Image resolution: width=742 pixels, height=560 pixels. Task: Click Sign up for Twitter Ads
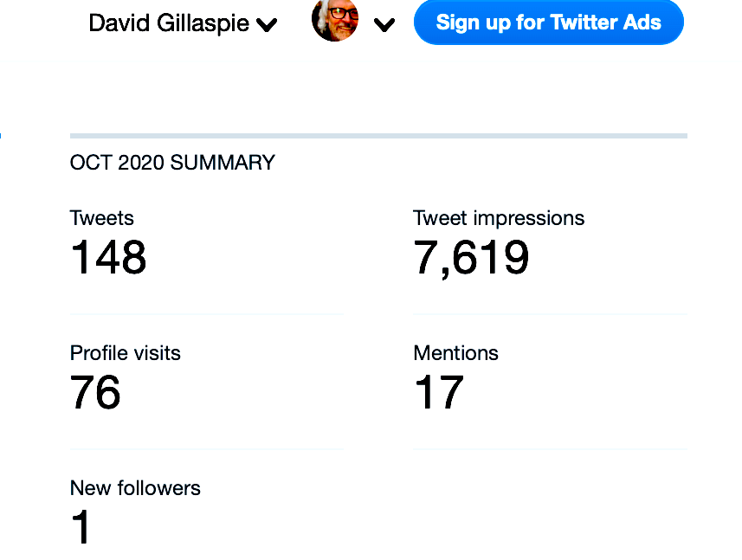click(548, 23)
